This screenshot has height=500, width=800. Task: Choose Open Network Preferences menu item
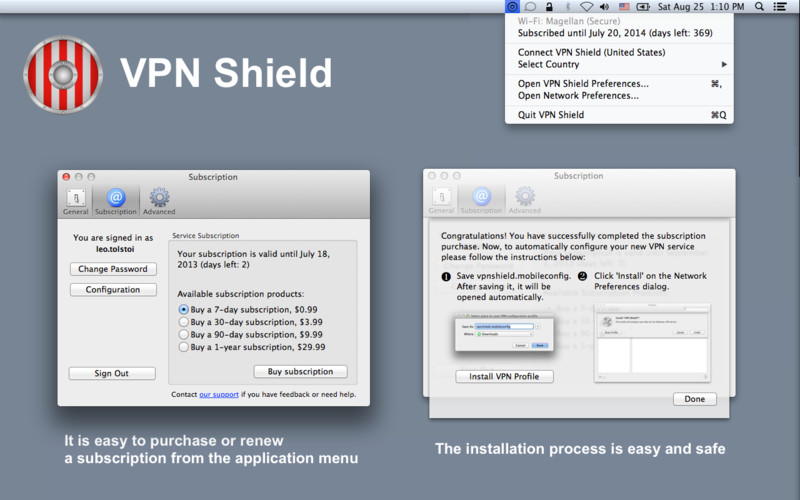(x=619, y=96)
